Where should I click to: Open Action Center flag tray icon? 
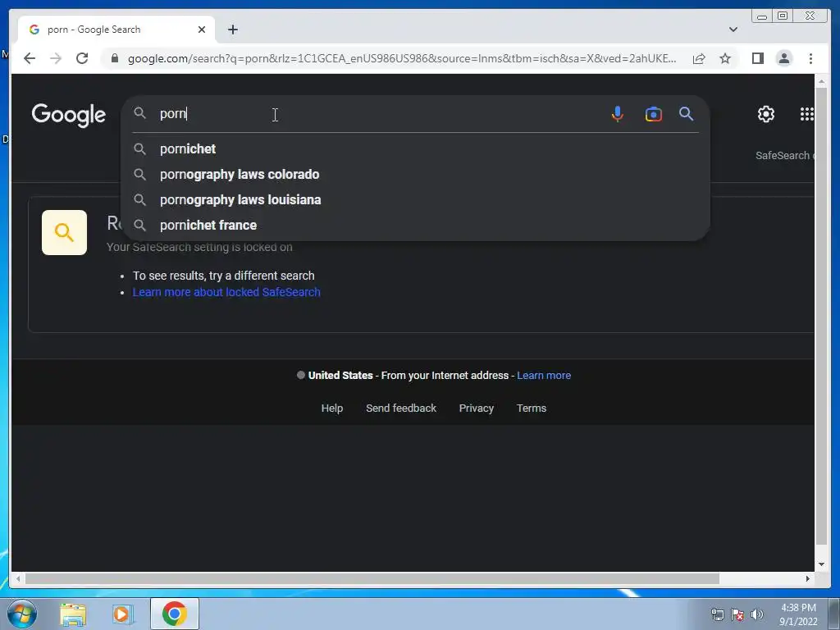click(737, 614)
